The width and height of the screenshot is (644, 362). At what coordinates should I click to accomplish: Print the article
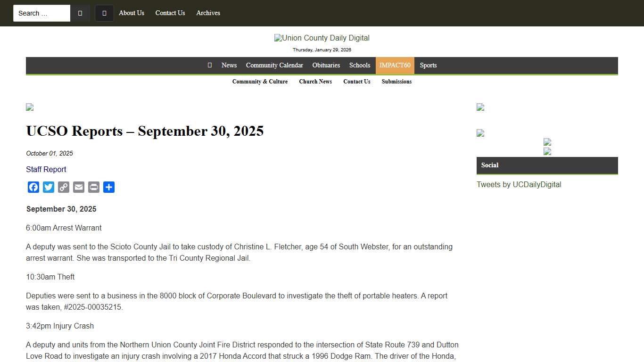93,187
